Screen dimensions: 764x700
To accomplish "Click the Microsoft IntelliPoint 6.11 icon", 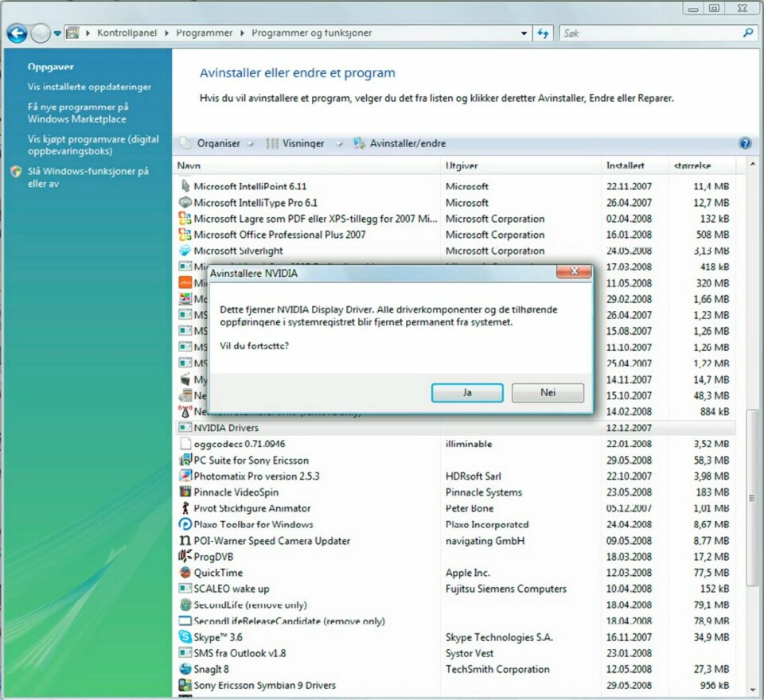I will (185, 186).
